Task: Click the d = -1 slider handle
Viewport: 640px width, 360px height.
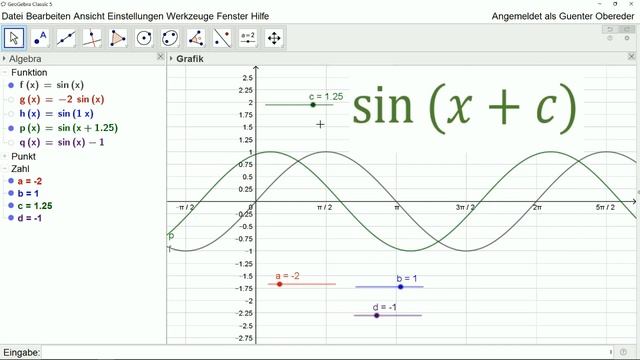Action: point(377,316)
